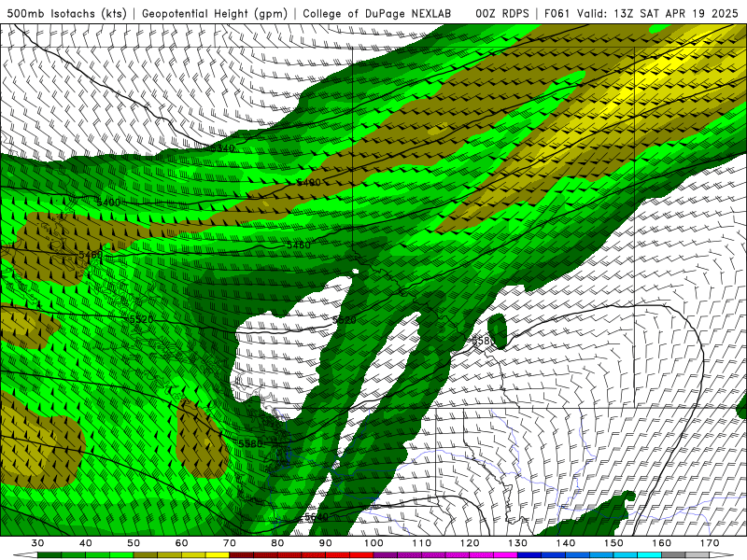Click the '500mb Isotachs (kts)' title text
747x560 pixels.
pos(66,13)
